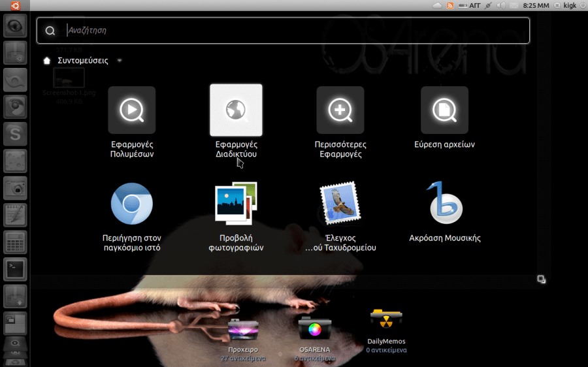Viewport: 588px width, 367px height.
Task: Open the mail check stamp icon
Action: [x=340, y=204]
